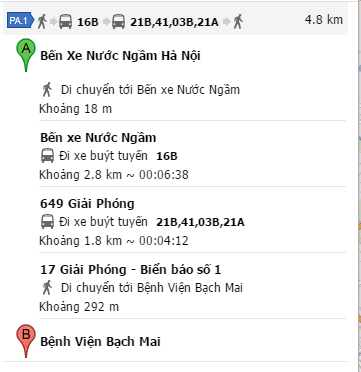Click the bus icon before 21B,41,03B,21A in header
Screen dimensions: 361x372
click(118, 22)
